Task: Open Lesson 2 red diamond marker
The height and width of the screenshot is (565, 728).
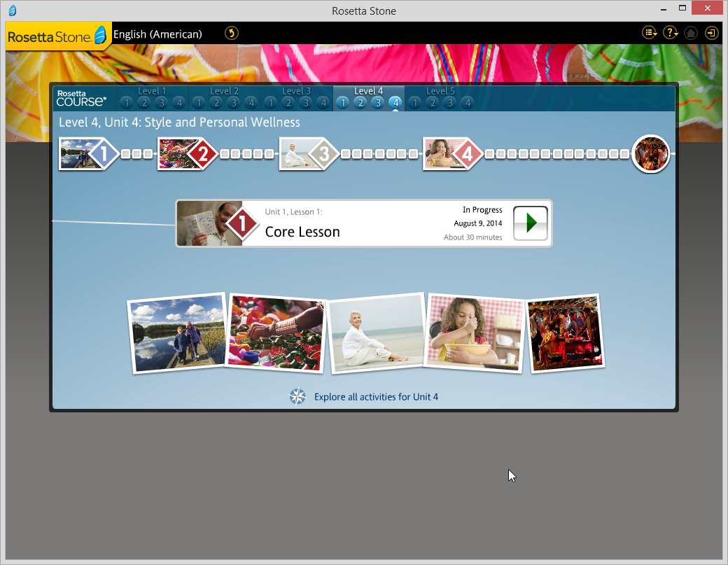Action: 202,153
